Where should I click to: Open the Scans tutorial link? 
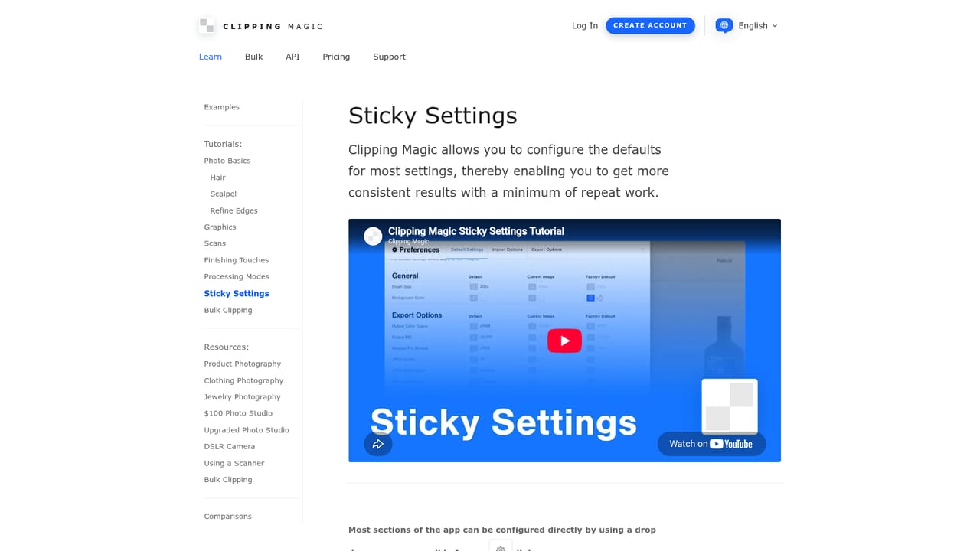click(x=215, y=243)
